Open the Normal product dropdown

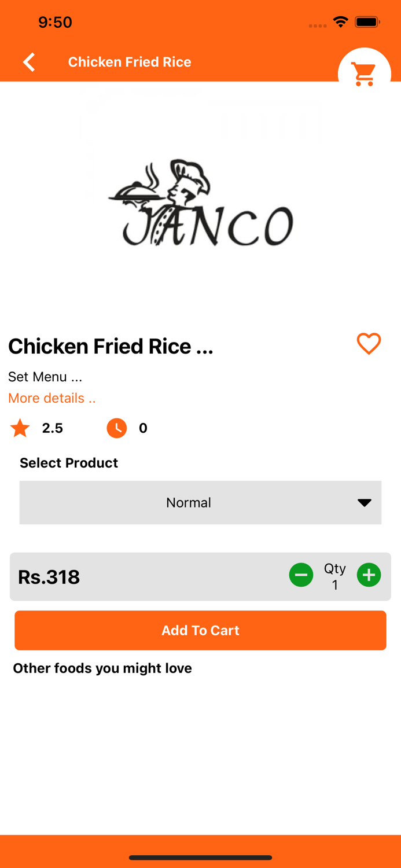point(189,502)
